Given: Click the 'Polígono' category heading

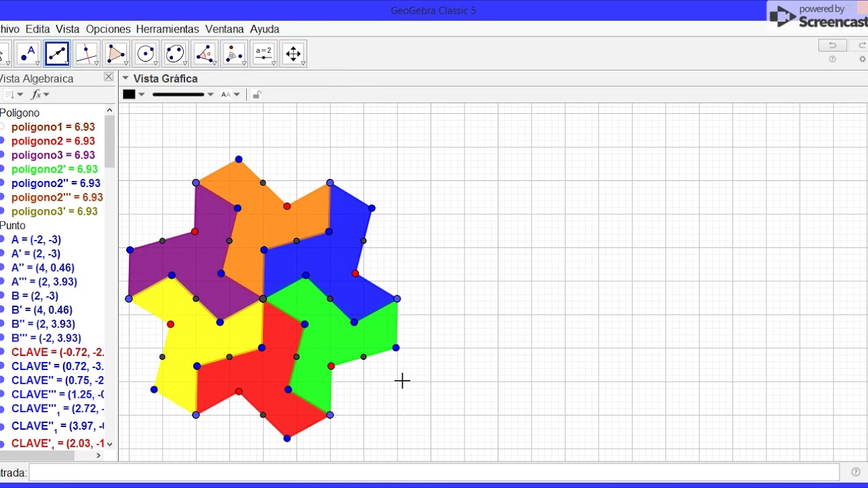Looking at the screenshot, I should [20, 113].
